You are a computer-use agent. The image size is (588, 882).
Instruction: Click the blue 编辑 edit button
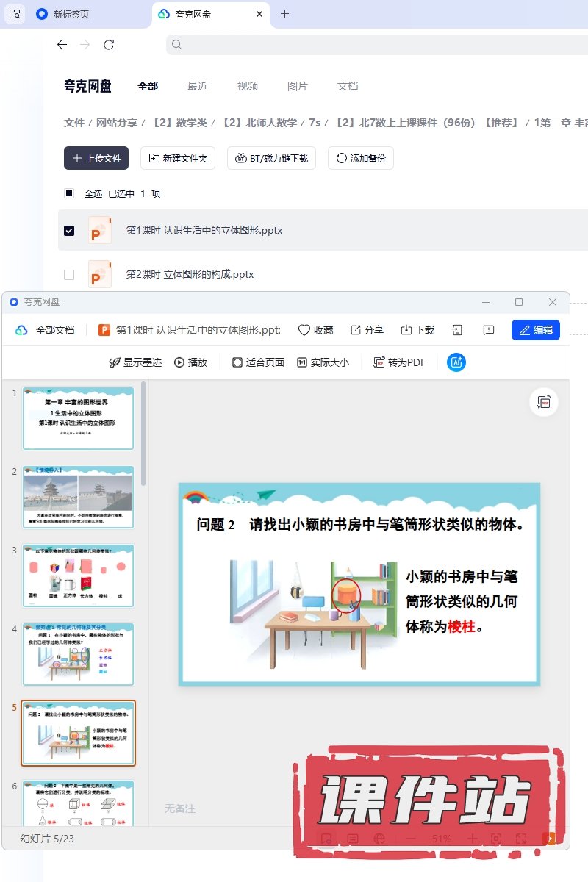(535, 330)
